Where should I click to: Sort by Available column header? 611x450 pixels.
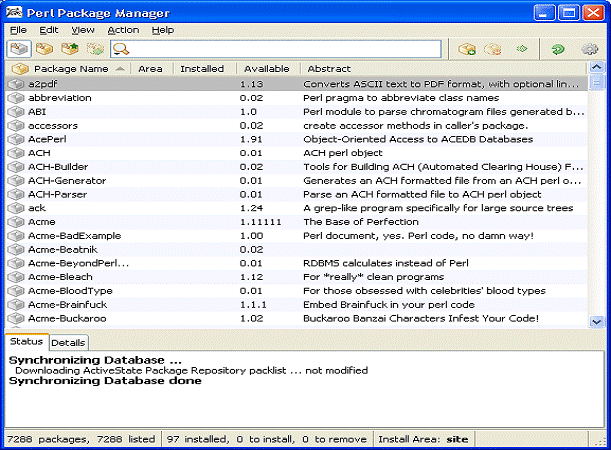click(x=268, y=69)
